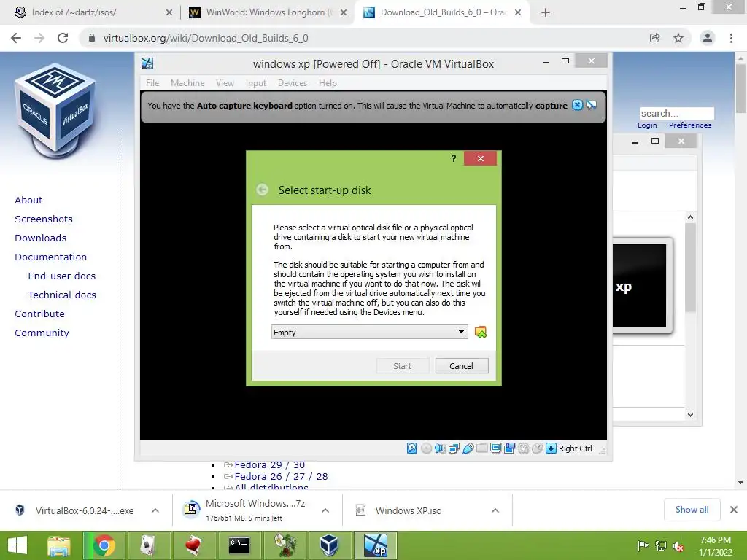Screen dimensions: 747x560
Task: Dismiss the Auto capture keyboard notification
Action: click(577, 105)
